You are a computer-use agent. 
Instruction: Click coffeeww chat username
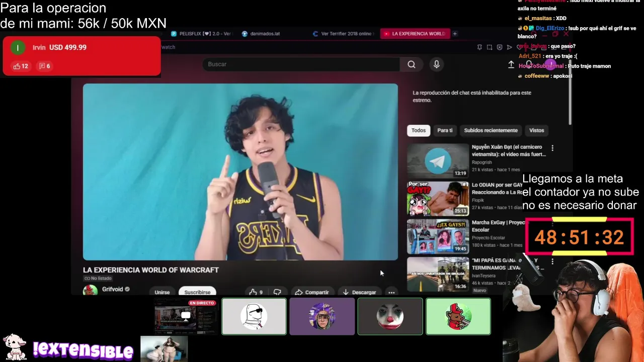(537, 76)
